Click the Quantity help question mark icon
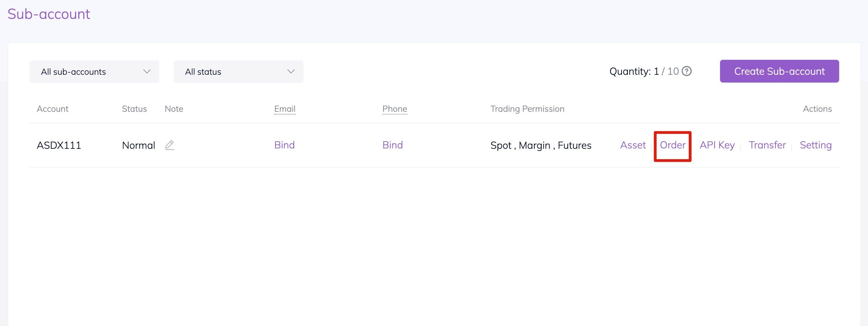The height and width of the screenshot is (326, 868). [x=687, y=71]
